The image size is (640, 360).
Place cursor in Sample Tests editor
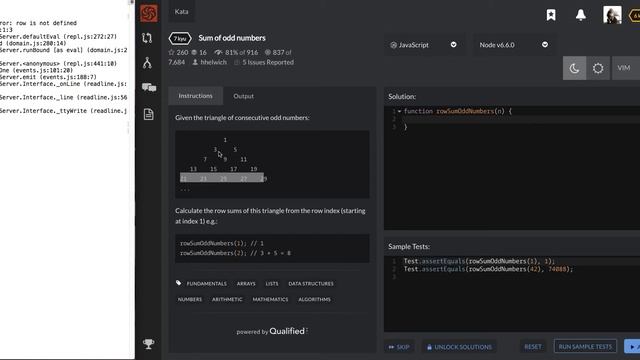click(512, 294)
